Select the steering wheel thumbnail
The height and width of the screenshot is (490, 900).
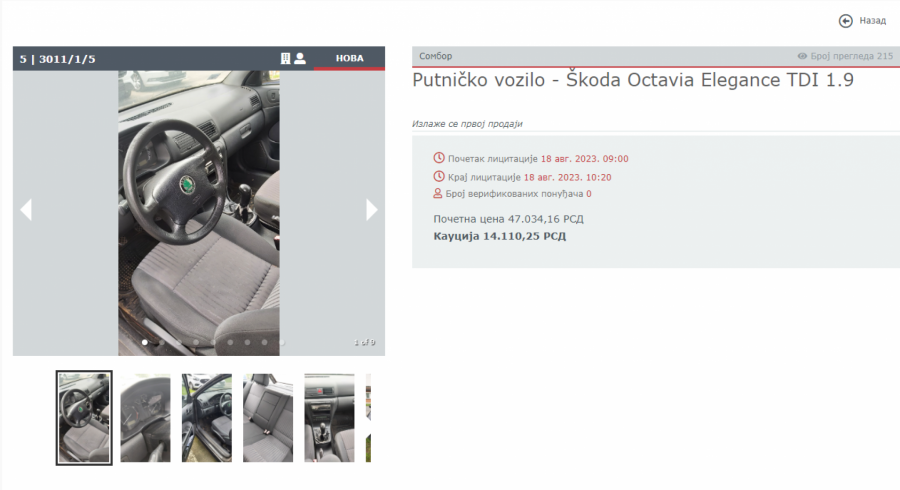[x=84, y=418]
